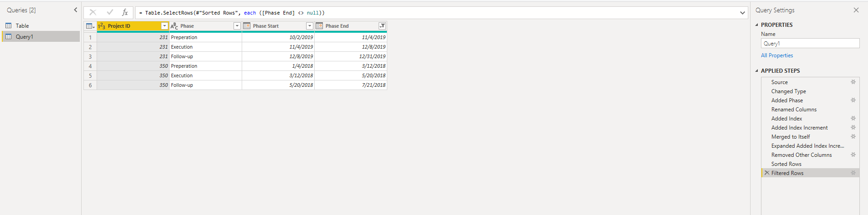Click cell with date 7/21/2018
Image resolution: width=868 pixels, height=215 pixels.
[351, 85]
